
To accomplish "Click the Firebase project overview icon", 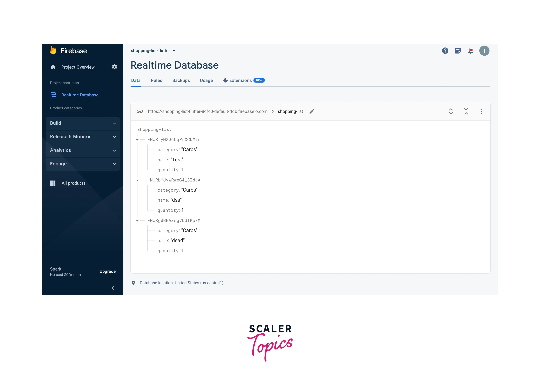I will 53,67.
